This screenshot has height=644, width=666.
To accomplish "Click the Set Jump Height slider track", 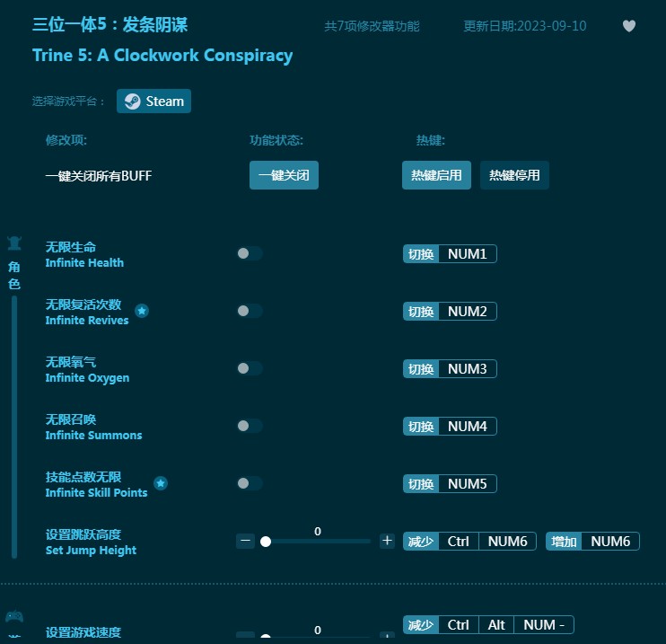I will click(x=318, y=541).
